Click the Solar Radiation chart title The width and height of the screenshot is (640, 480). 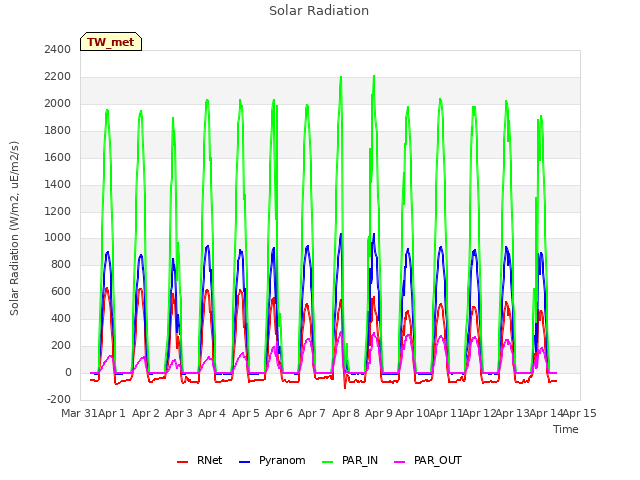(x=319, y=11)
